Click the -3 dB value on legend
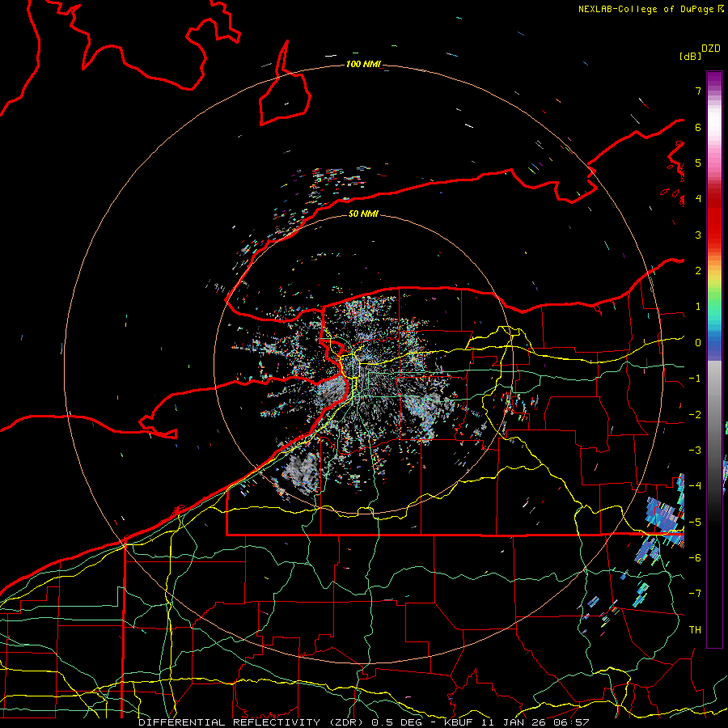 (695, 451)
